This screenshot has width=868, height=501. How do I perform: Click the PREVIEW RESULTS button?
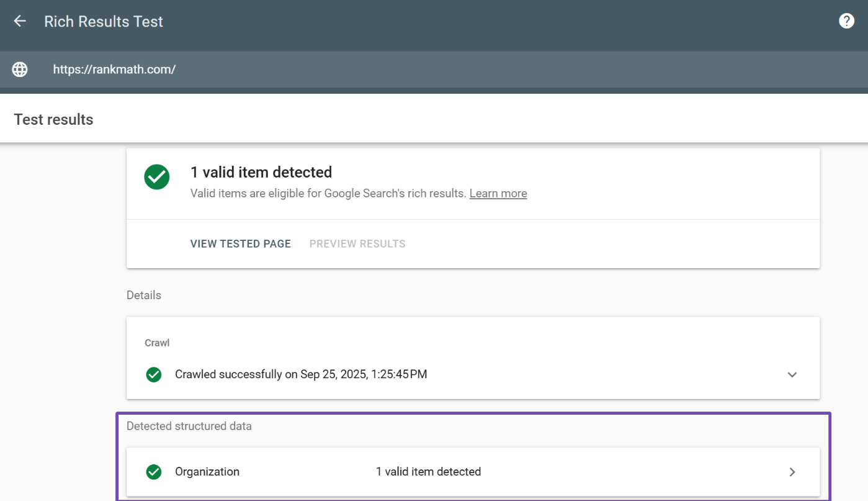click(x=357, y=244)
